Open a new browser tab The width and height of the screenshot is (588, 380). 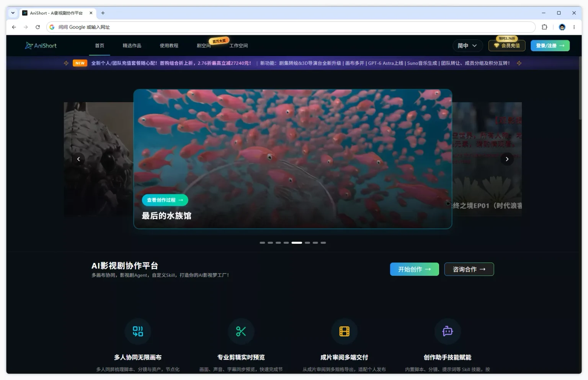click(x=103, y=13)
